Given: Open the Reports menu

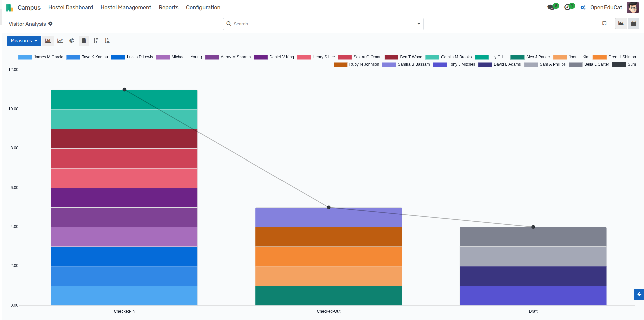Looking at the screenshot, I should coord(169,7).
